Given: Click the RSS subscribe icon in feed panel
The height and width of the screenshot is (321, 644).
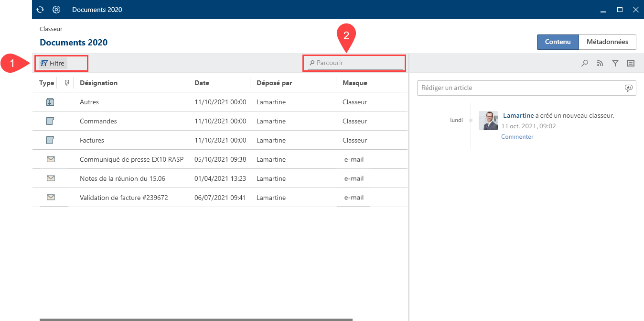Looking at the screenshot, I should [600, 63].
